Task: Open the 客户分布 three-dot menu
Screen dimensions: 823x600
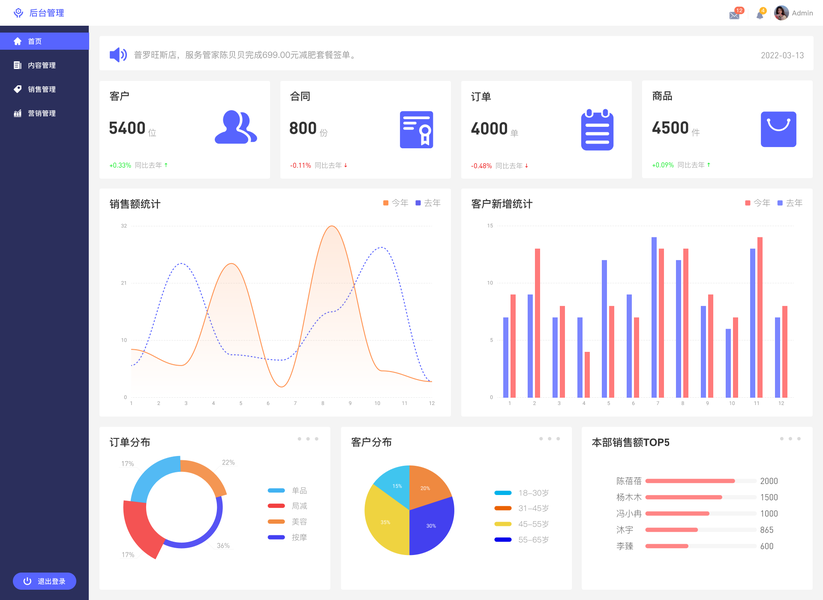Action: point(550,439)
